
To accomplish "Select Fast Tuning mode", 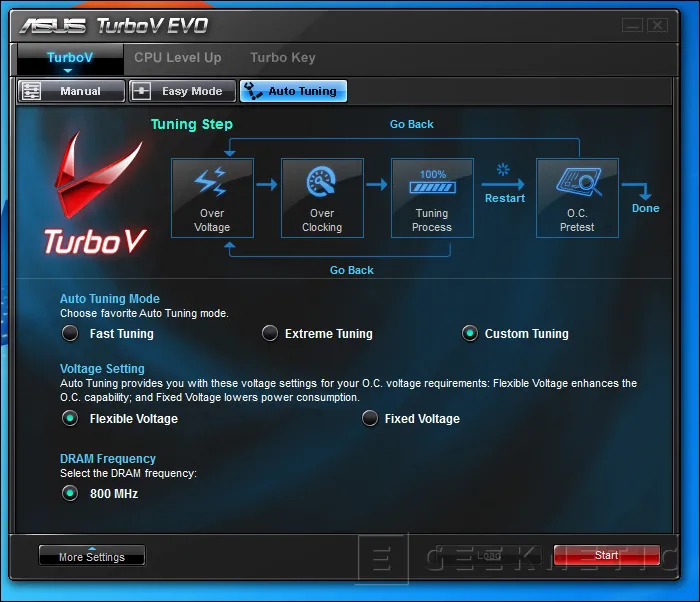I will pos(70,333).
